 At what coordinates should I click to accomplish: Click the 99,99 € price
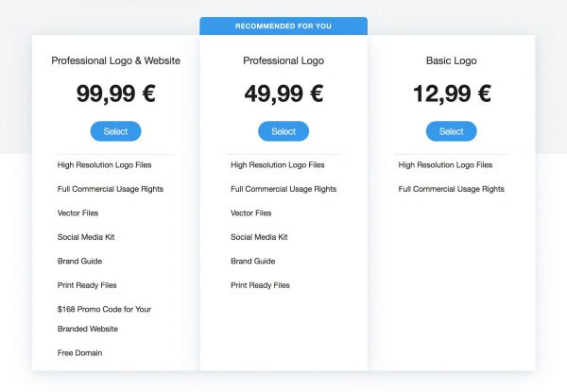pos(115,94)
